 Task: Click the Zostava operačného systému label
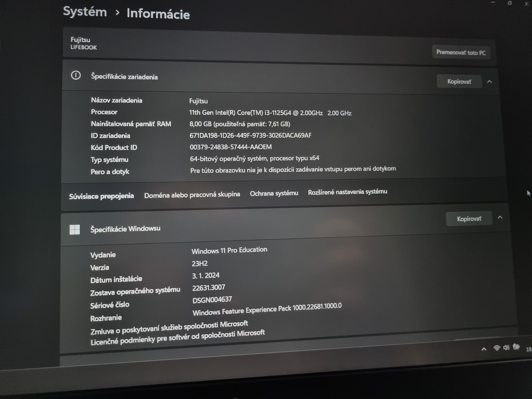point(135,291)
